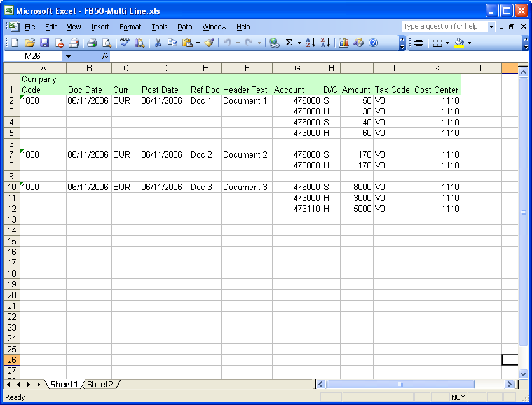The image size is (532, 405).
Task: Open the Data menu
Action: point(185,27)
